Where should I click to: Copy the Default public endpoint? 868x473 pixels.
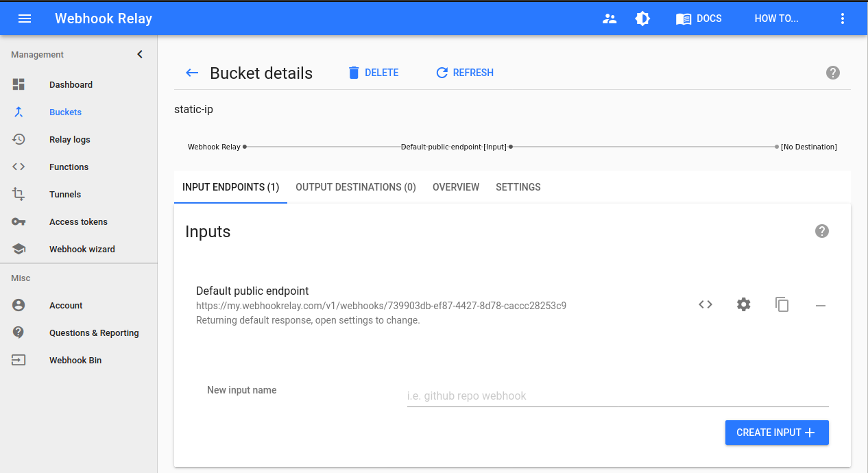tap(782, 304)
